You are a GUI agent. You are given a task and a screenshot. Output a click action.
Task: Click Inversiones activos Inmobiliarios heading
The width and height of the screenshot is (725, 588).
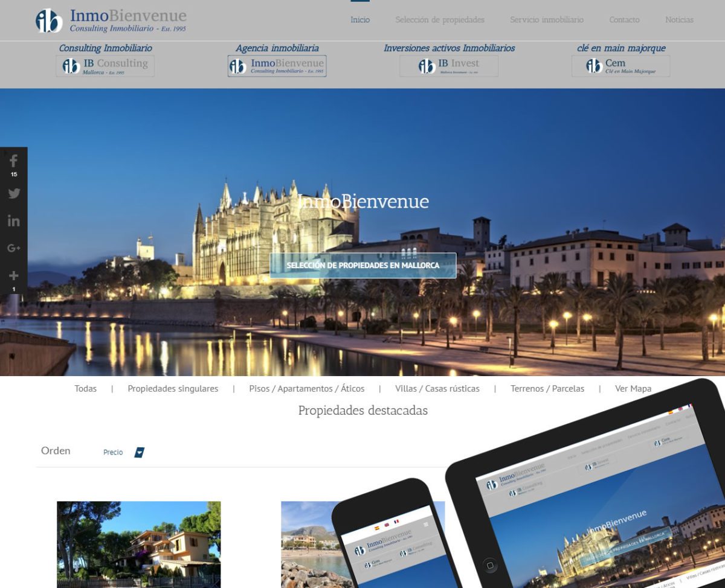[449, 48]
